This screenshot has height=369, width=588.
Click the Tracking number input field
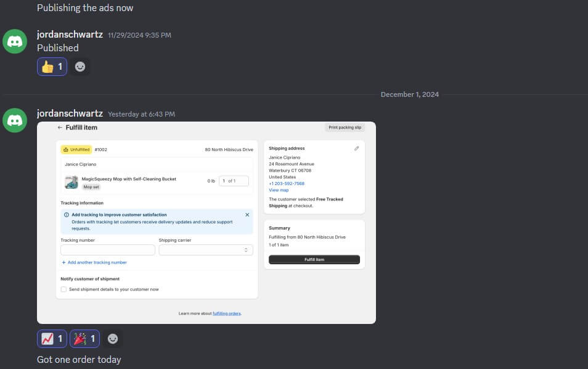pyautogui.click(x=108, y=250)
